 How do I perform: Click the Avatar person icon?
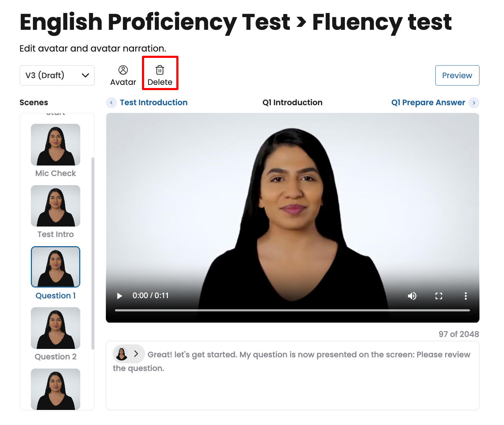(123, 70)
